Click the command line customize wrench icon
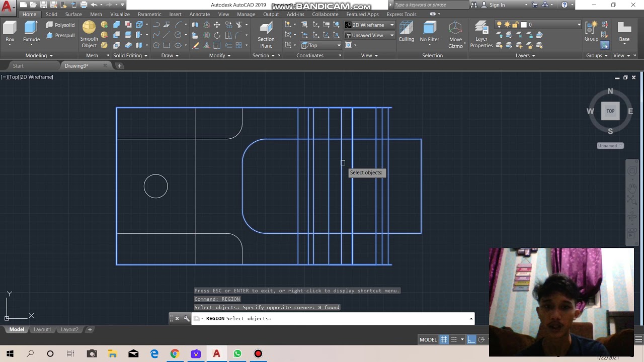 pyautogui.click(x=186, y=318)
